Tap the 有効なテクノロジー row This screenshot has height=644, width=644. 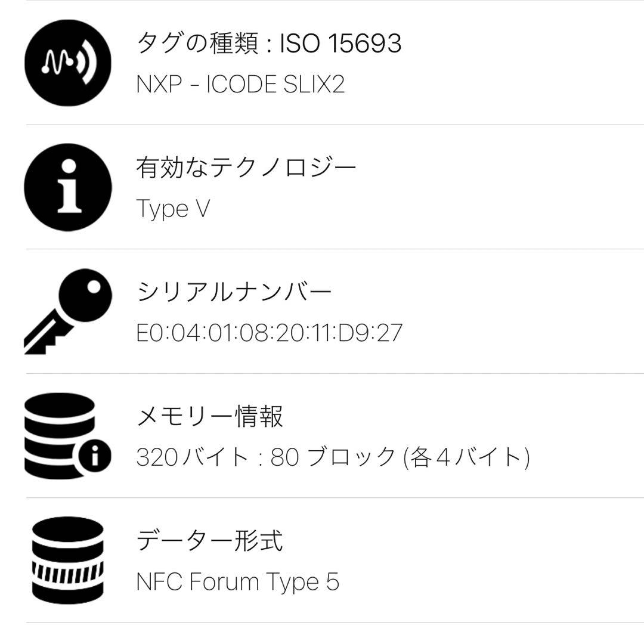247,169
